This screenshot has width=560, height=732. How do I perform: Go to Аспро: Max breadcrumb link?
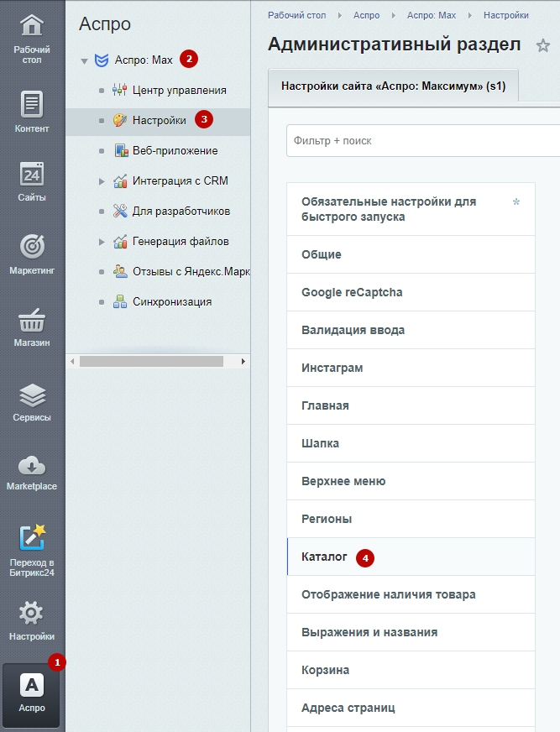tap(431, 15)
